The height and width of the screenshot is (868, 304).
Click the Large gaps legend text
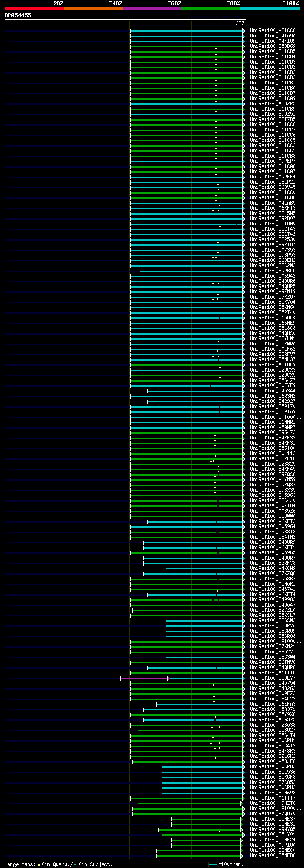pos(58,864)
